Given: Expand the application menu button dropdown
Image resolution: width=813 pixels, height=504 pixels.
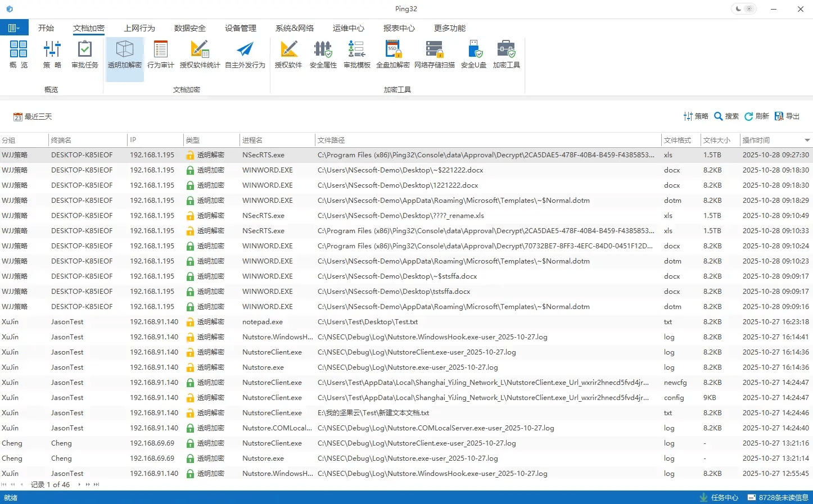Looking at the screenshot, I should pyautogui.click(x=14, y=28).
